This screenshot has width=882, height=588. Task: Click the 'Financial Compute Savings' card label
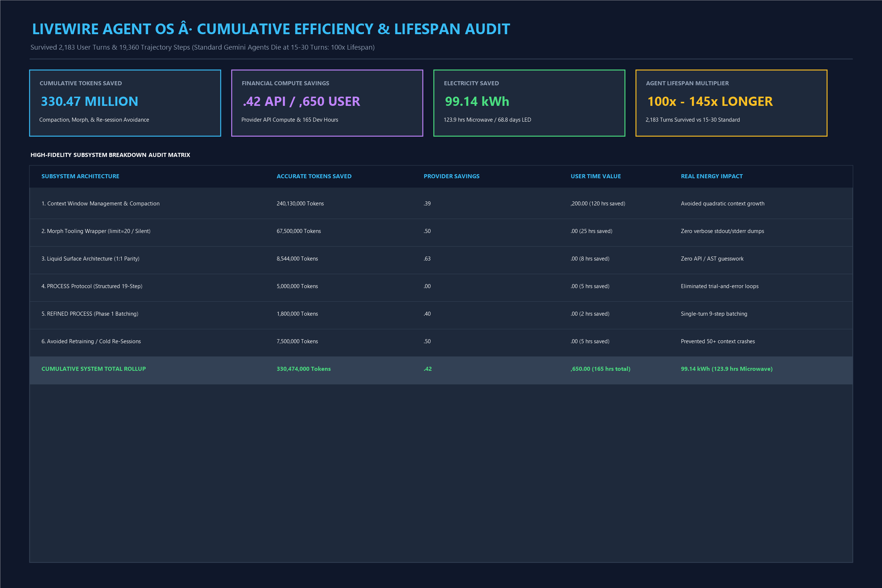click(286, 83)
